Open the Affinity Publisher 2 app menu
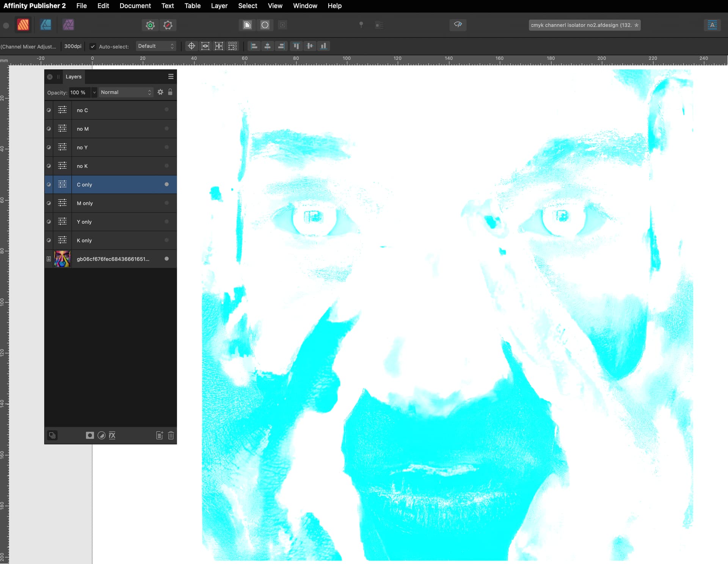Viewport: 728px width, 564px height. click(x=35, y=6)
